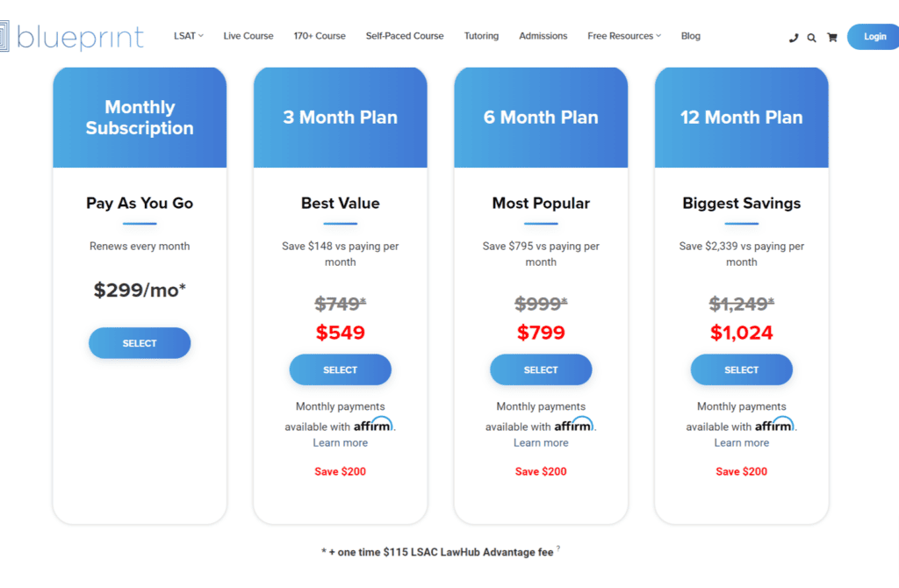Viewport: 899px width, 588px height.
Task: Click the phone icon in the header
Action: coord(793,38)
